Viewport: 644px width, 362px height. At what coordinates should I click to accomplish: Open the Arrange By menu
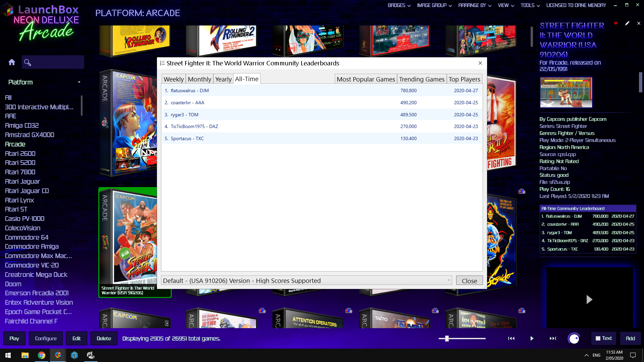pos(475,5)
